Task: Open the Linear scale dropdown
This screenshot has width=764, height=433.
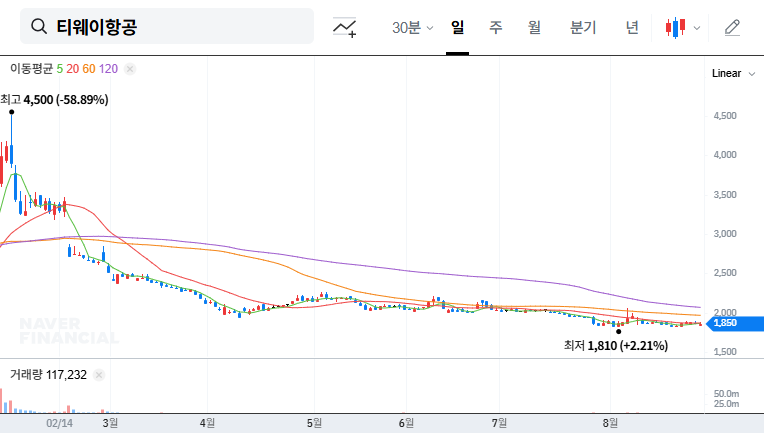Action: [733, 74]
